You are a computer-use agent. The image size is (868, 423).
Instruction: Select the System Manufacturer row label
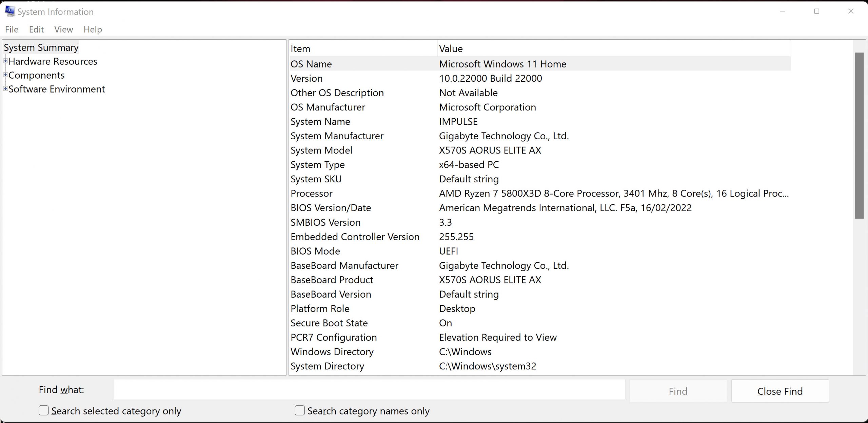(337, 136)
